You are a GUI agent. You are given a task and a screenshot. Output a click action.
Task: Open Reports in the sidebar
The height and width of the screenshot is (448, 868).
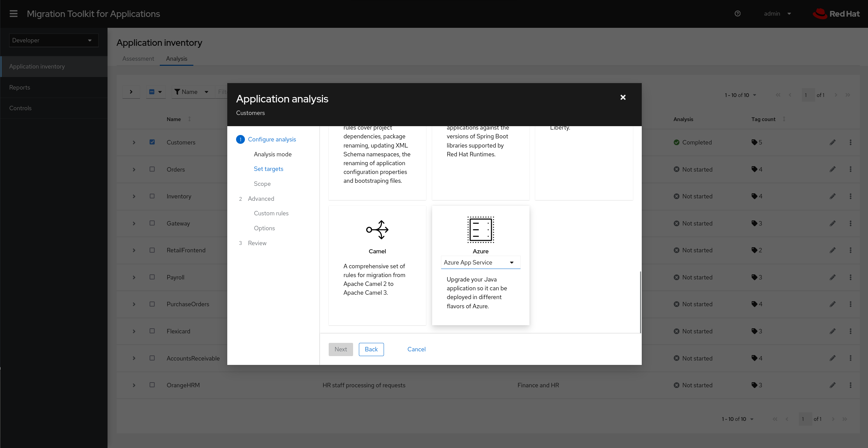tap(20, 87)
